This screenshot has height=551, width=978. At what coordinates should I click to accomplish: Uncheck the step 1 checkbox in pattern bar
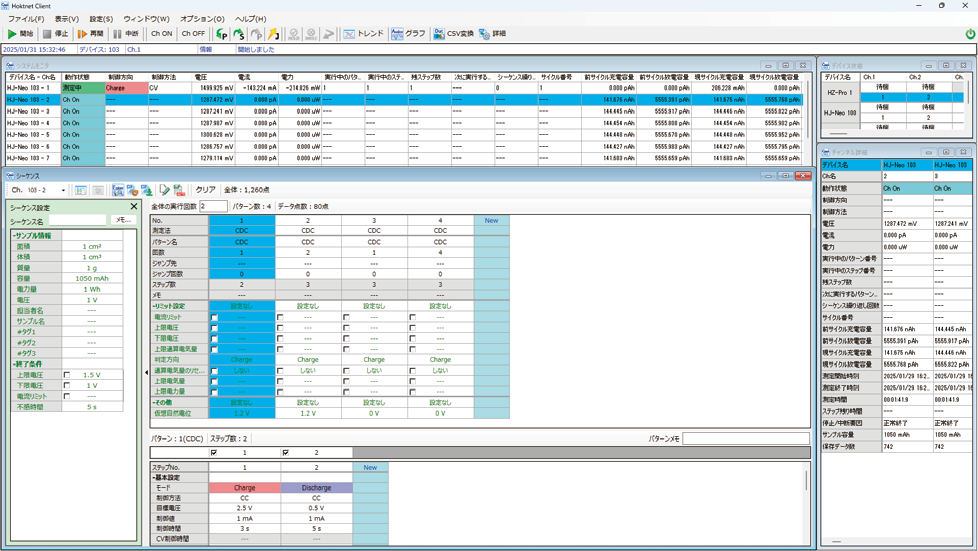click(214, 453)
